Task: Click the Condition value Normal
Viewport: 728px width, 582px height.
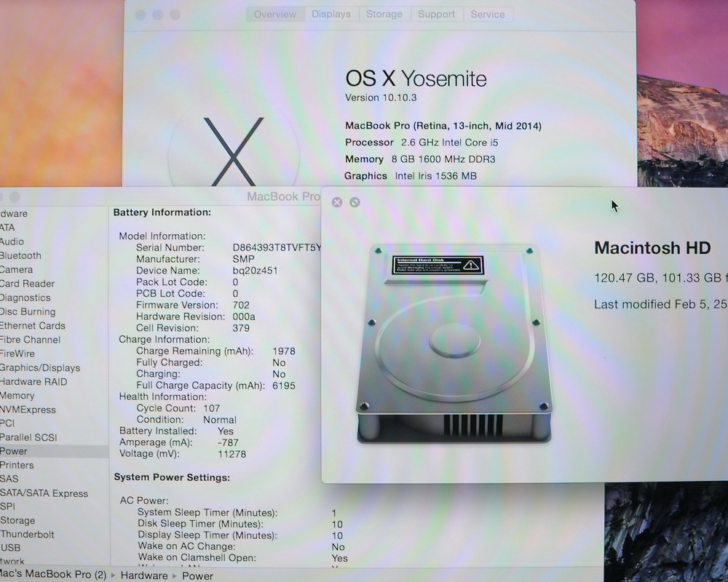Action: tap(220, 420)
